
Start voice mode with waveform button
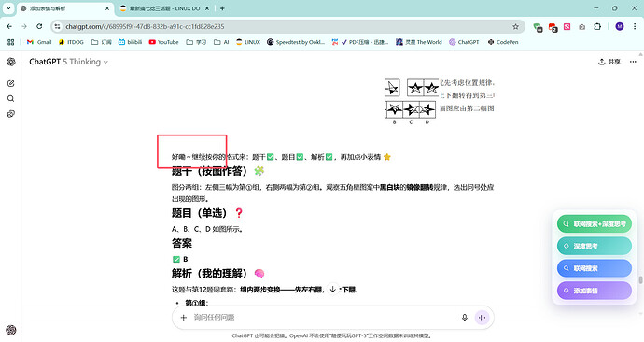pos(482,318)
